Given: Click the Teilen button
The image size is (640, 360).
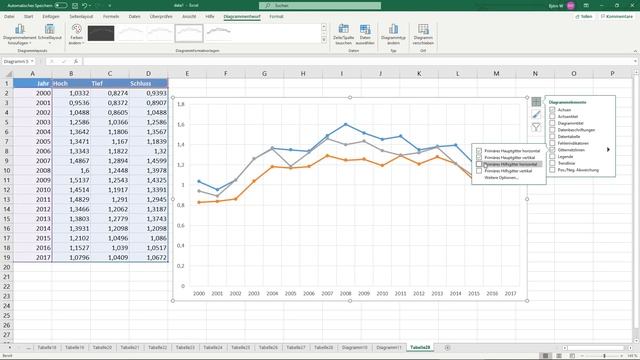Looking at the screenshot, I should [x=584, y=16].
